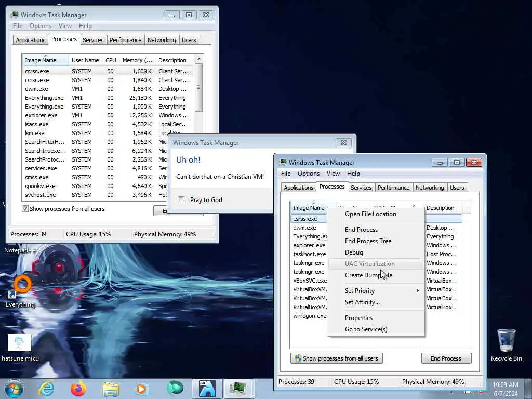This screenshot has height=399, width=532.
Task: Launch Internet Explorer from taskbar
Action: [x=46, y=389]
